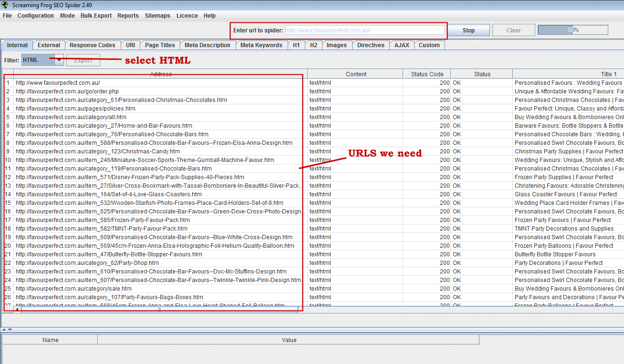Switch to the Internal tab
This screenshot has height=364, width=624.
coord(17,45)
